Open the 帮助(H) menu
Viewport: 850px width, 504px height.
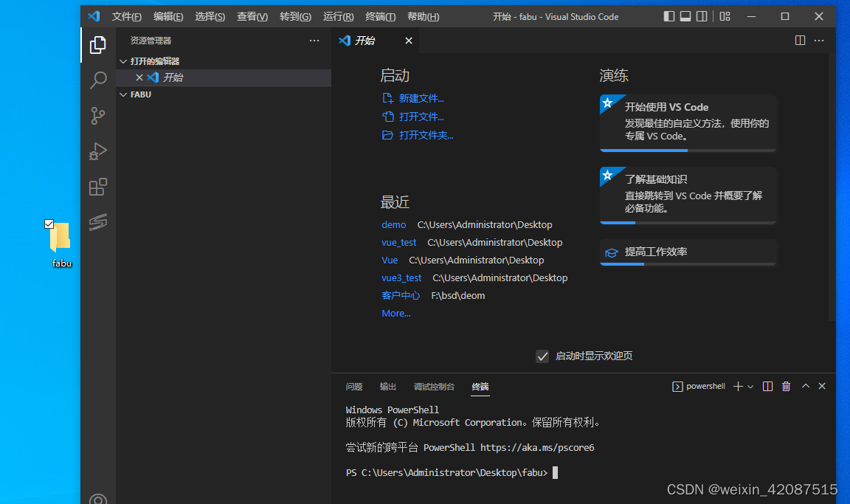(424, 17)
